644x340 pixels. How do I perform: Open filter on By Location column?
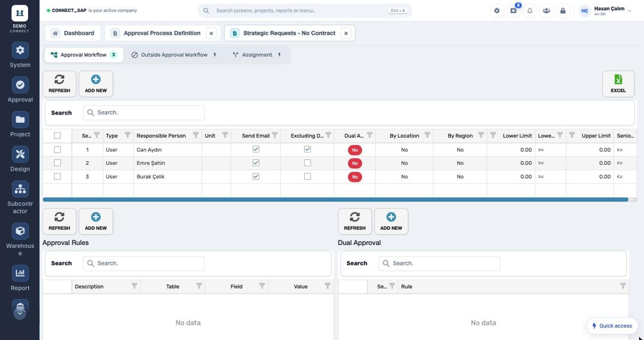(427, 135)
